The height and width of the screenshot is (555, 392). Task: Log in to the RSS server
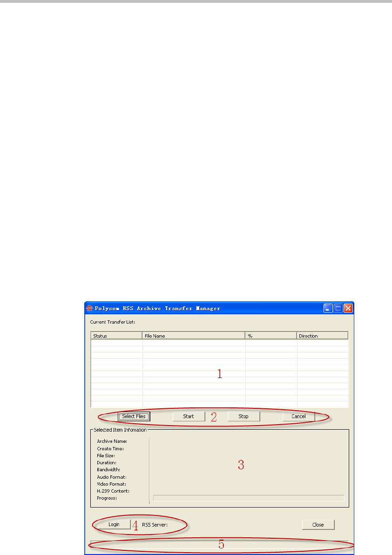(114, 524)
